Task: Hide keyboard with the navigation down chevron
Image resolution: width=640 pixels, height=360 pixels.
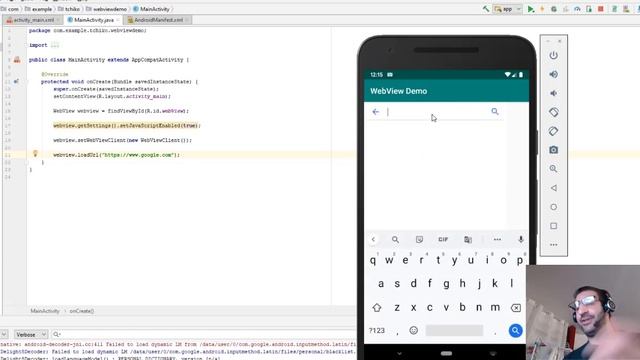Action: pyautogui.click(x=399, y=353)
